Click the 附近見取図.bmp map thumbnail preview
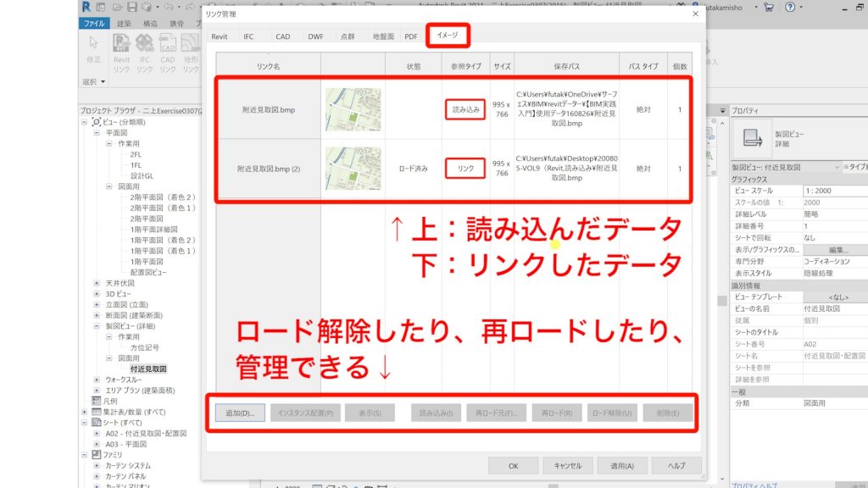The height and width of the screenshot is (488, 868). click(353, 108)
